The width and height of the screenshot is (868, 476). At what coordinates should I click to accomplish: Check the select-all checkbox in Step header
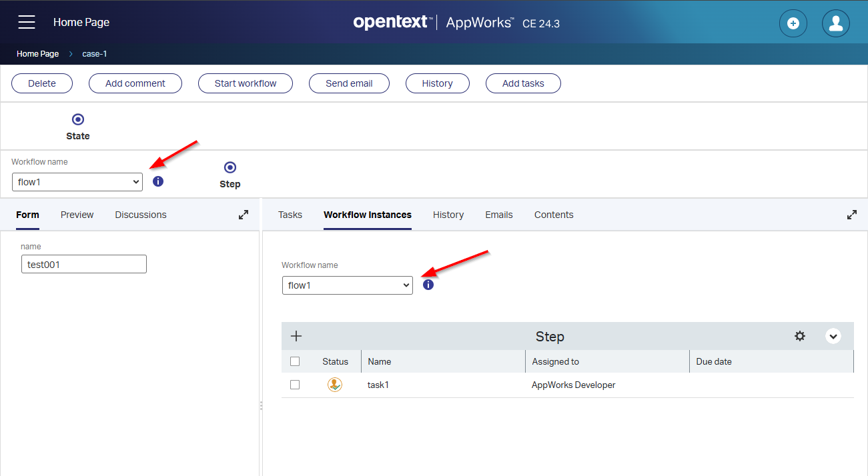click(x=295, y=361)
